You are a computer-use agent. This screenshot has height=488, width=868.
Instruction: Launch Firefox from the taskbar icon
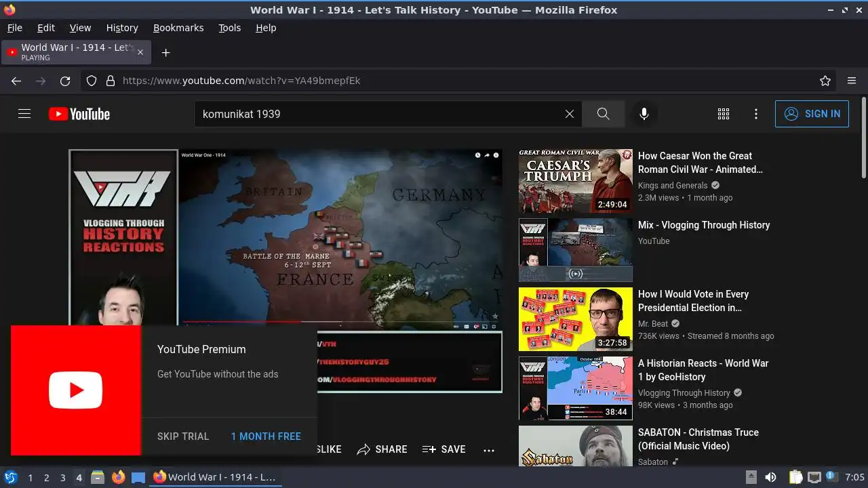118,477
